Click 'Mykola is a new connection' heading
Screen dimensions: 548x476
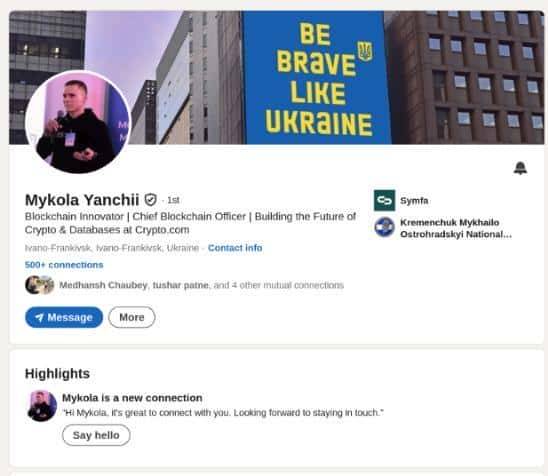click(132, 398)
